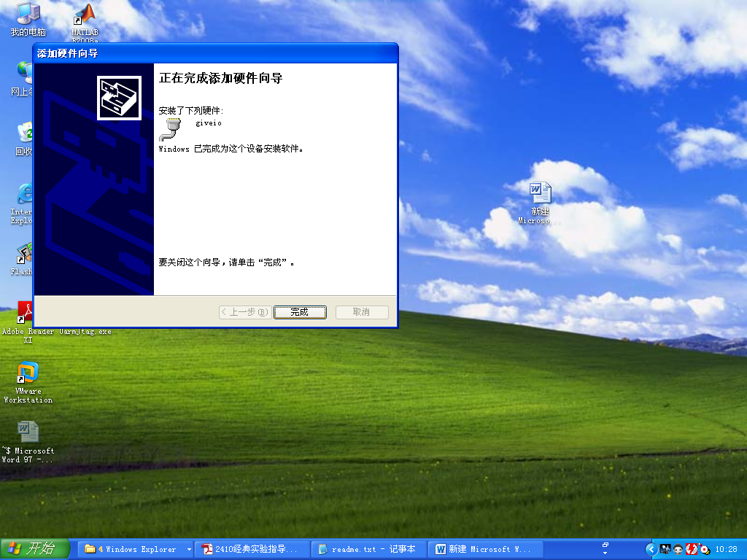Screen dimensions: 747x560
Task: Select the Adobe Reader XI desktop icon
Action: tap(27, 322)
